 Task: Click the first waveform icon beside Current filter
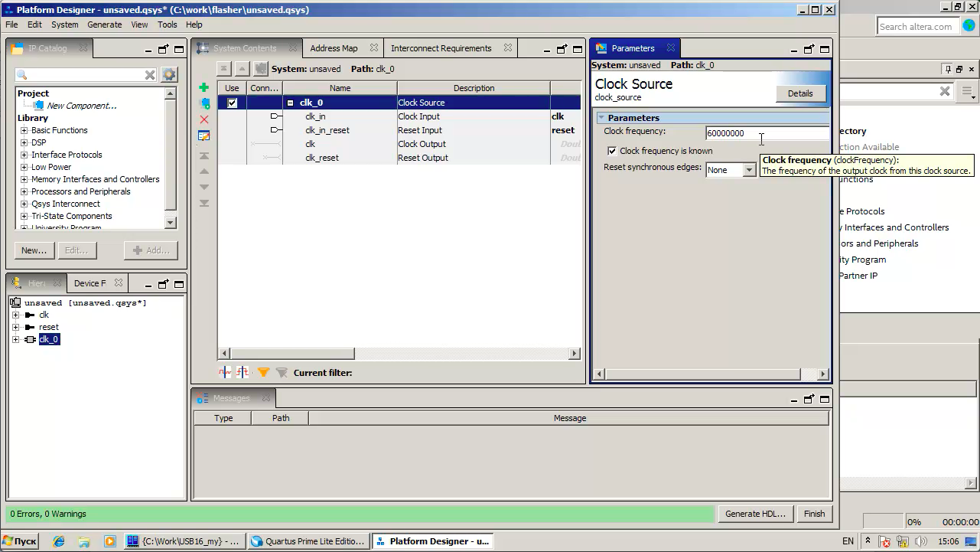click(225, 373)
